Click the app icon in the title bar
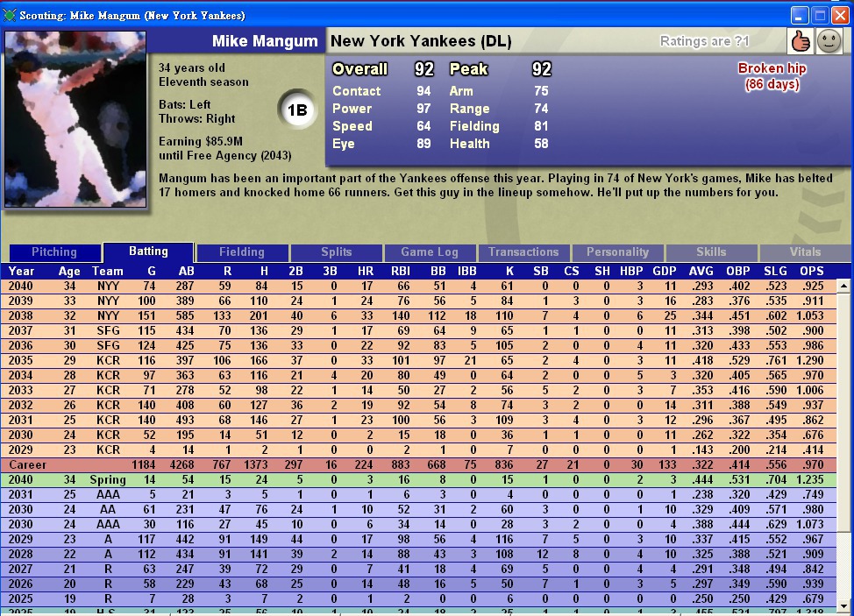The height and width of the screenshot is (616, 854). pyautogui.click(x=10, y=15)
